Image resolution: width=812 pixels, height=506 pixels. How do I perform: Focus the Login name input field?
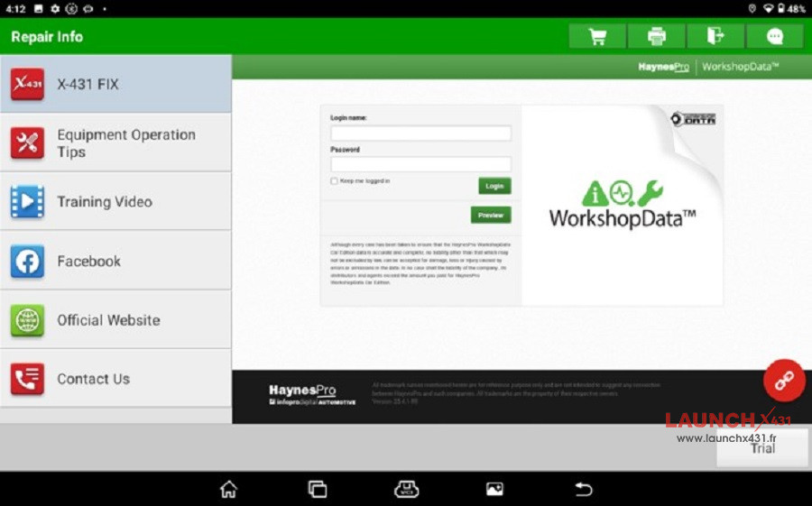420,133
